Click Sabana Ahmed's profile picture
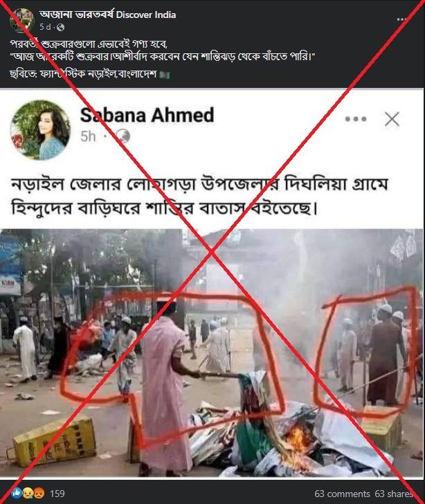 coord(41,130)
